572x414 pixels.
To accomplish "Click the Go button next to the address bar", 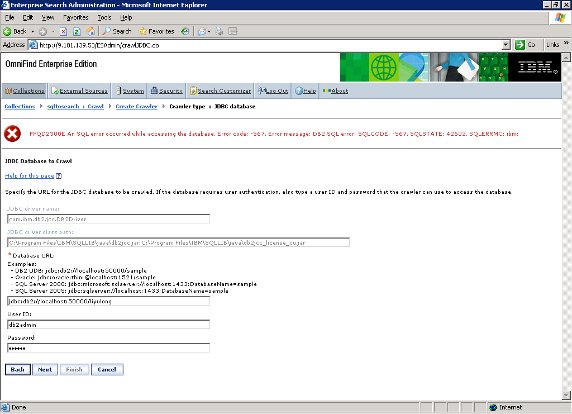I will 525,45.
